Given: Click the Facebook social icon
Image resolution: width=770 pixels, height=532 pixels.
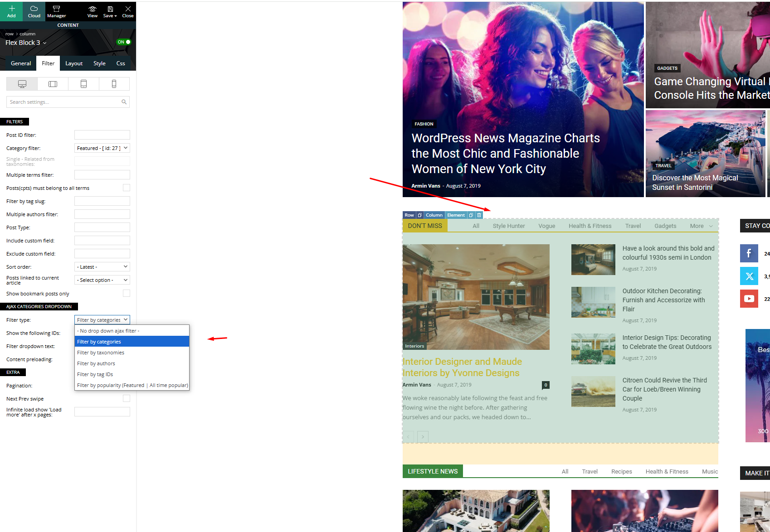Looking at the screenshot, I should (749, 253).
